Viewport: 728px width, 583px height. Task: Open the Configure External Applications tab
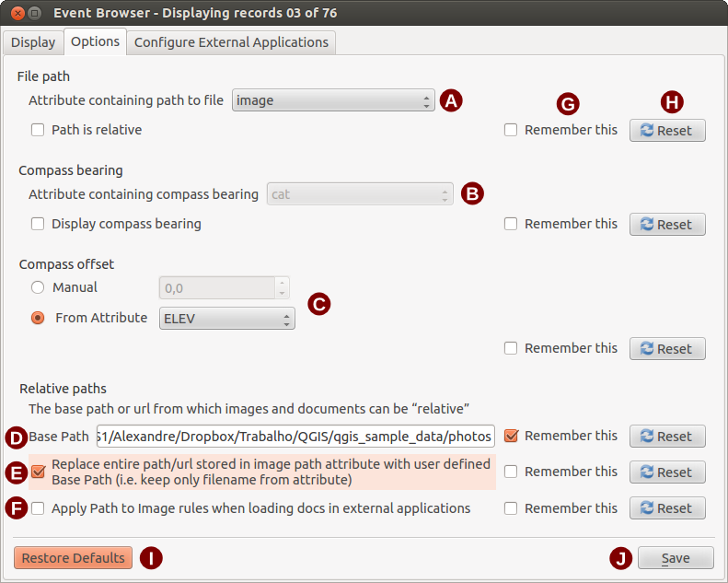tap(231, 42)
